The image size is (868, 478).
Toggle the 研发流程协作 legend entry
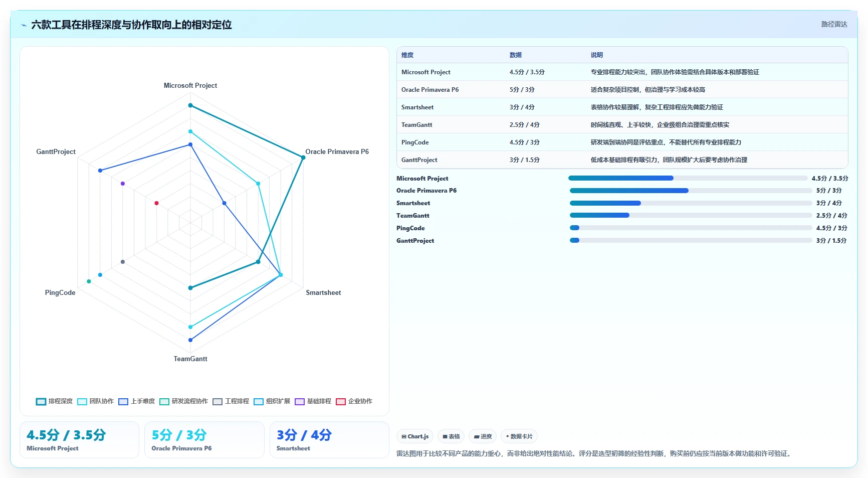pyautogui.click(x=183, y=401)
